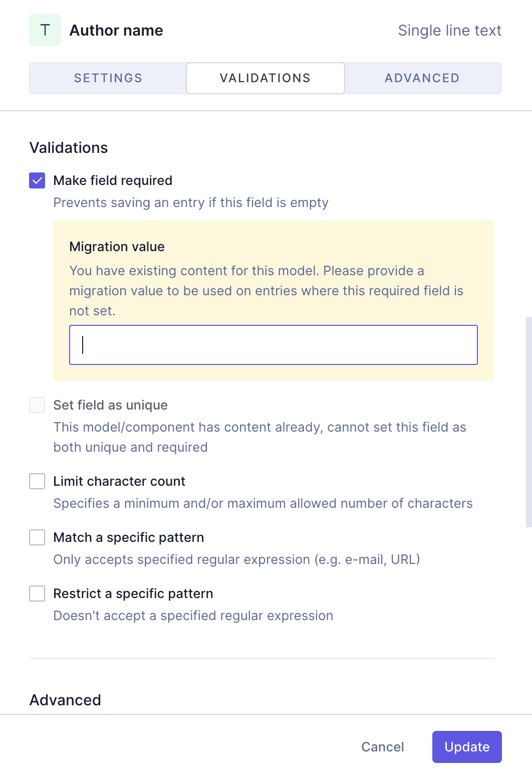Select the Author name field title

[x=116, y=30]
